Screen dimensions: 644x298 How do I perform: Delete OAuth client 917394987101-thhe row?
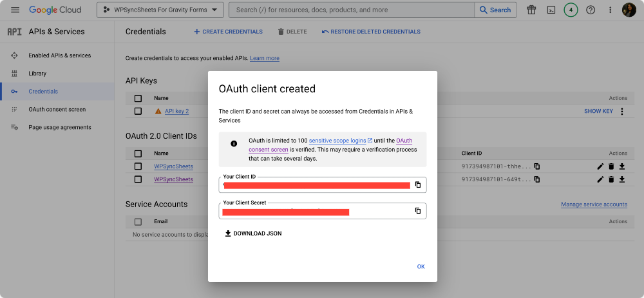pos(611,166)
